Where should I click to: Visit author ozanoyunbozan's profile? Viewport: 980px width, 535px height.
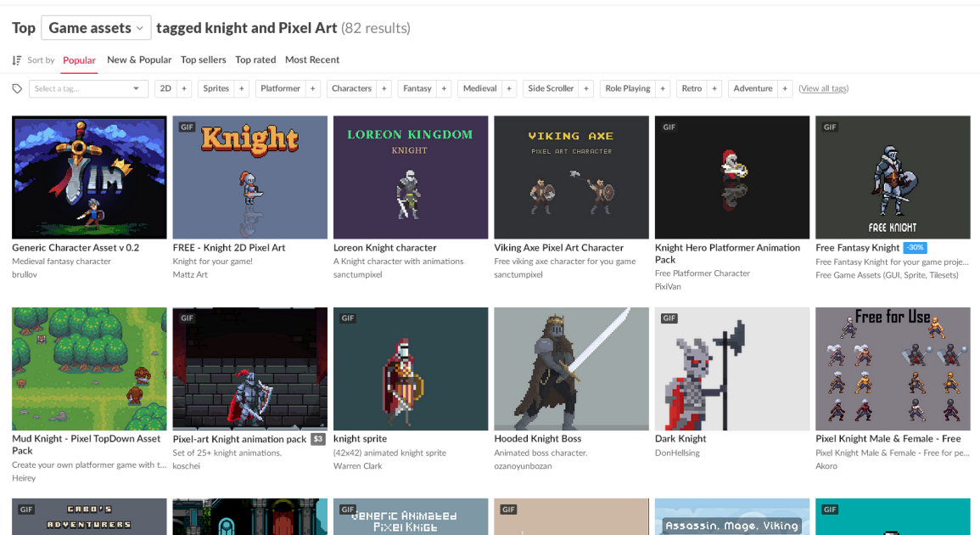click(x=524, y=466)
